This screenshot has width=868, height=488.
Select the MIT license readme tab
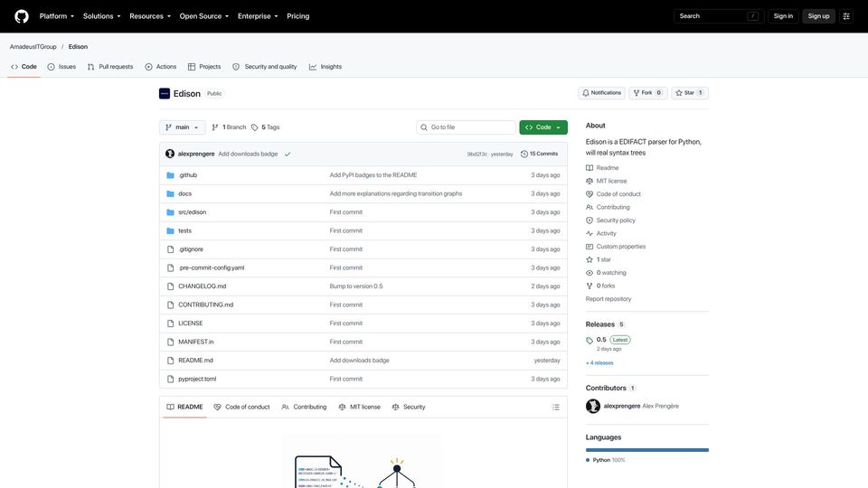[360, 407]
